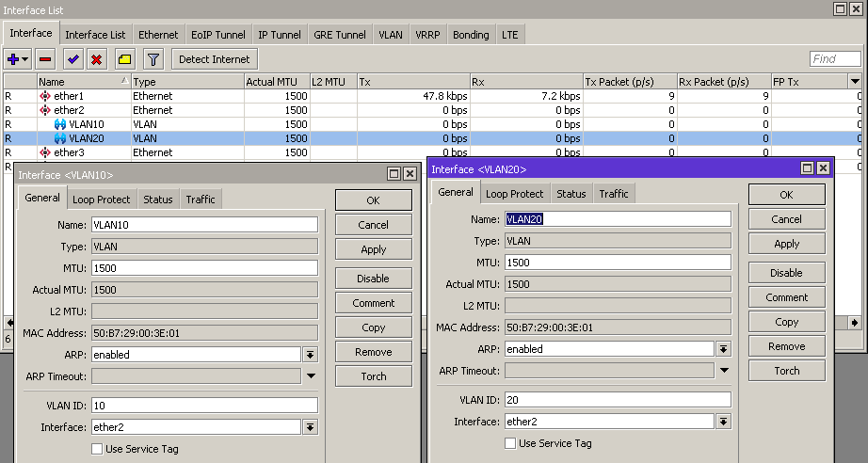Screen dimensions: 868x463
Task: Open Status tab in VLAN10 window
Action: click(x=158, y=200)
